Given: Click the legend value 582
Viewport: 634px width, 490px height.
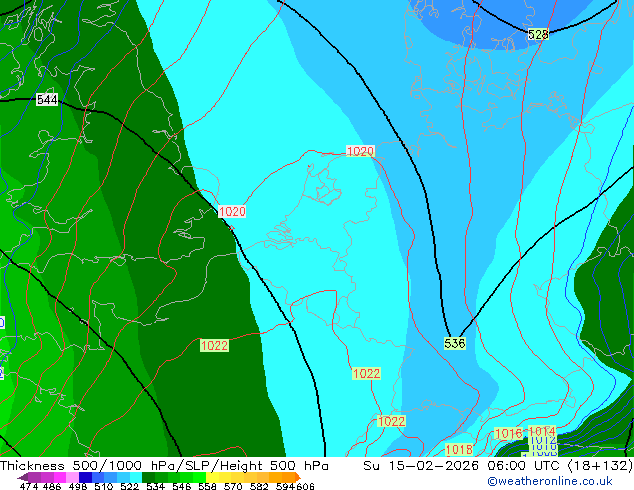Looking at the screenshot, I should coord(259,486).
